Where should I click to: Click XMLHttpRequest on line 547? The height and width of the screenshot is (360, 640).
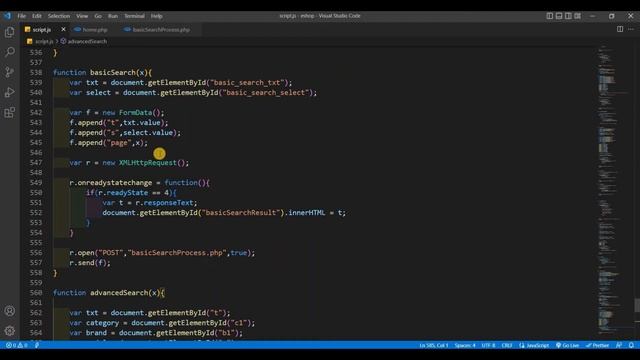coord(148,162)
